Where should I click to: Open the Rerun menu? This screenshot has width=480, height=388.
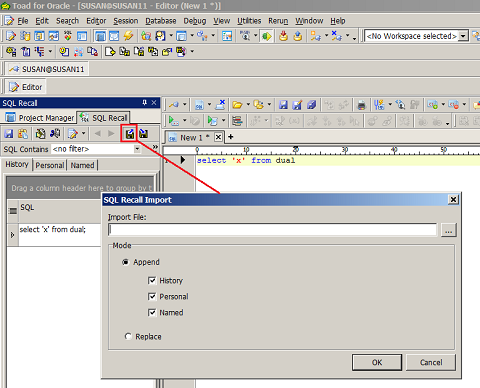pyautogui.click(x=278, y=21)
